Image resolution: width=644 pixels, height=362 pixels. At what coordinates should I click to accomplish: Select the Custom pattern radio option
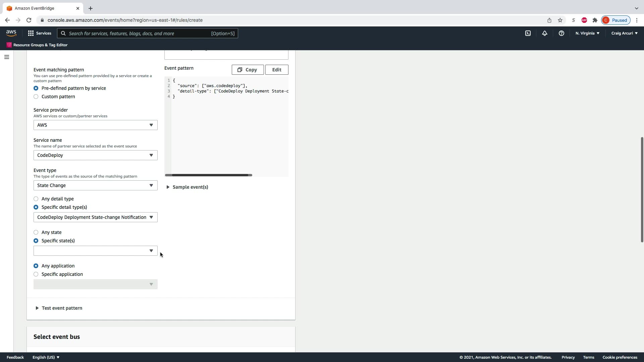[x=36, y=97]
